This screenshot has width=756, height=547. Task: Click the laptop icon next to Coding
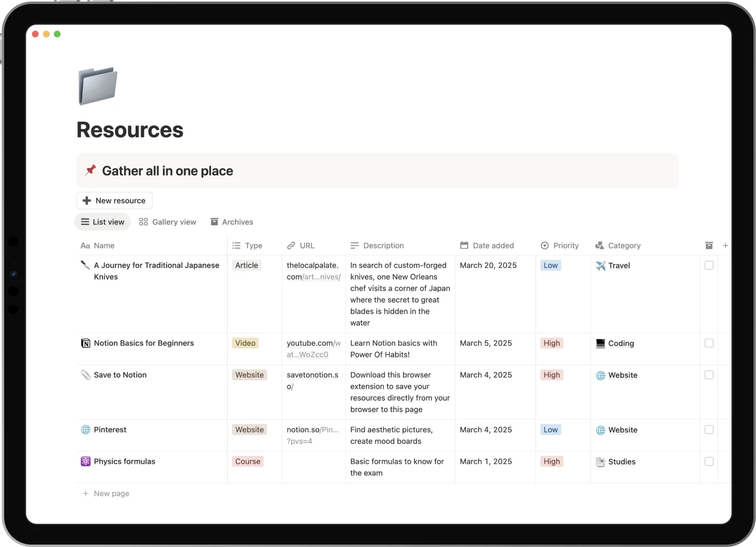tap(600, 343)
